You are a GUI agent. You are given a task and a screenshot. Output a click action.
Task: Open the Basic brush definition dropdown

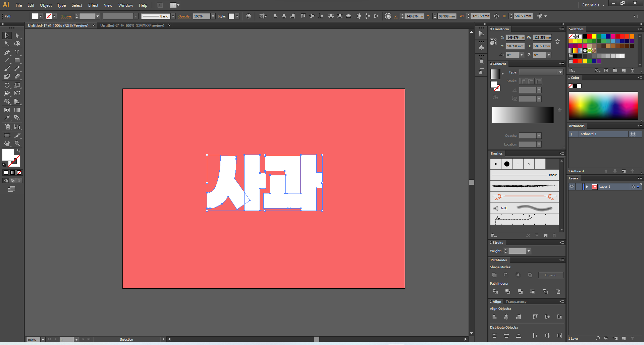(173, 16)
